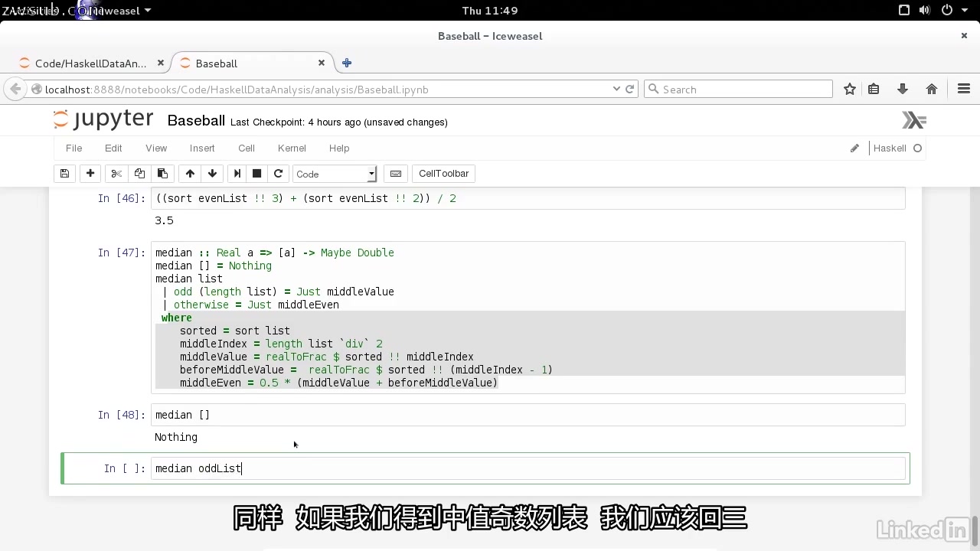Cut the selected cell
The image size is (980, 551).
(x=116, y=173)
